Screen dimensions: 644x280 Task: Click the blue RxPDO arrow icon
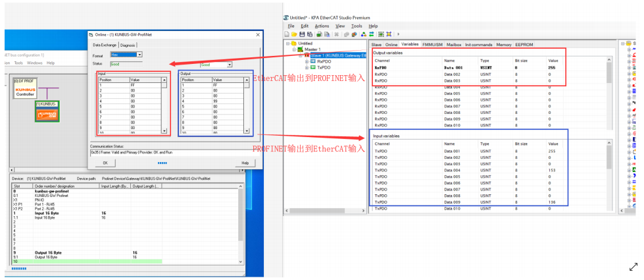[313, 61]
